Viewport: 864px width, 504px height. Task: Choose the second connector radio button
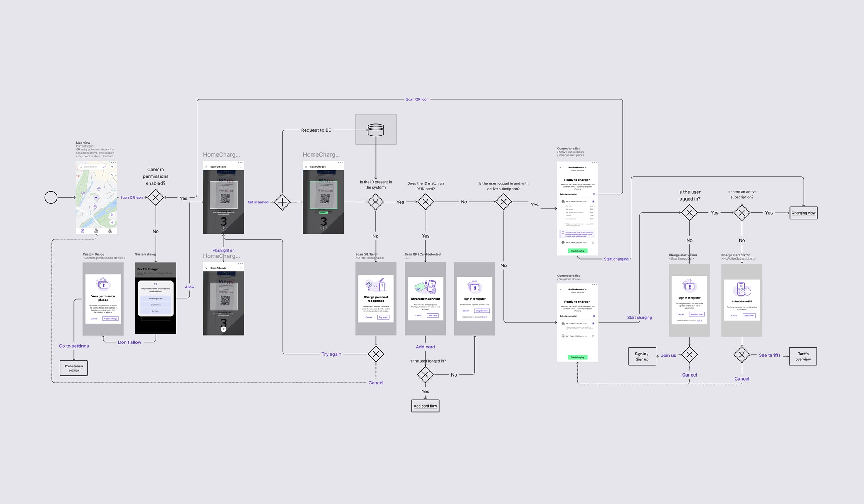(x=593, y=243)
